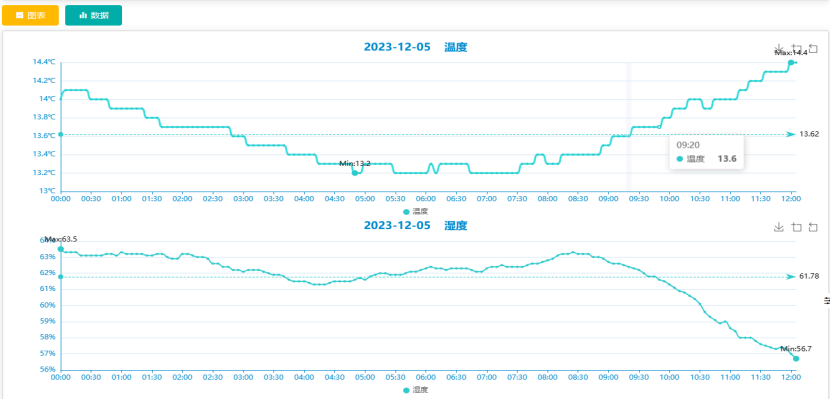Click the 13.8℃ axis label

click(x=44, y=117)
